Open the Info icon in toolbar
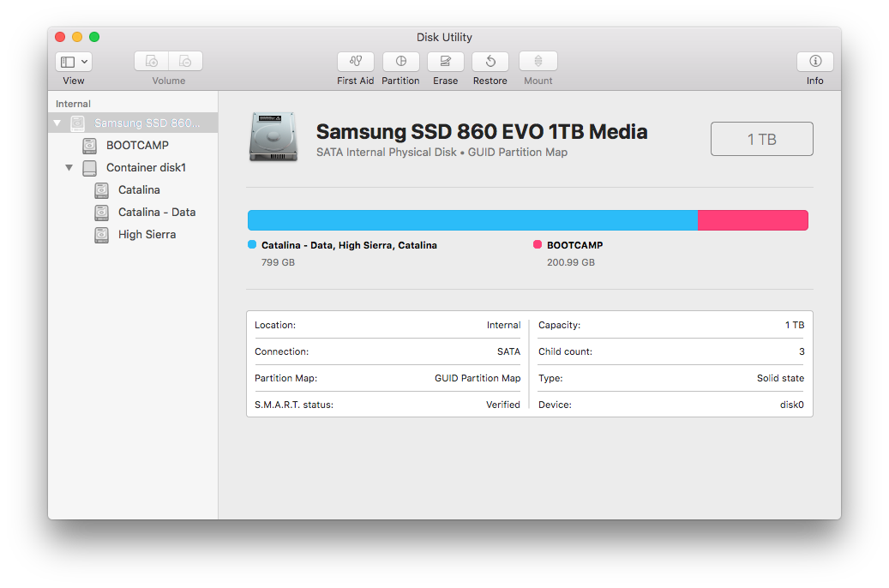 815,61
